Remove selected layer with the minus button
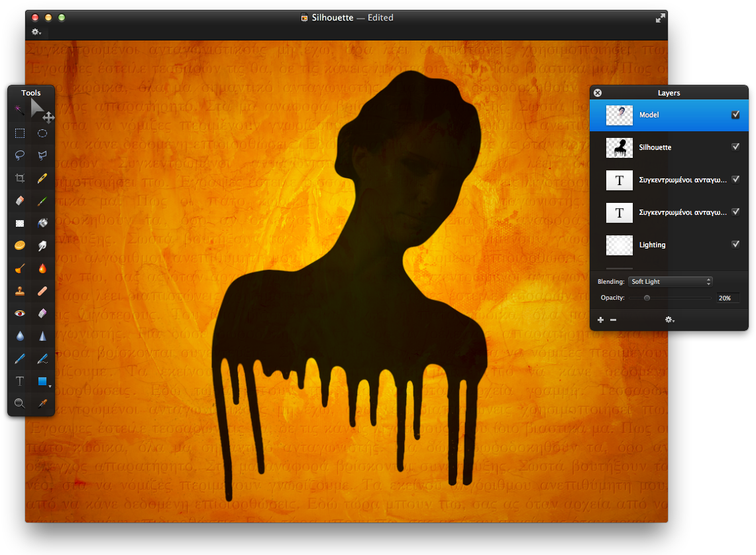Image resolution: width=756 pixels, height=555 pixels. 613,320
